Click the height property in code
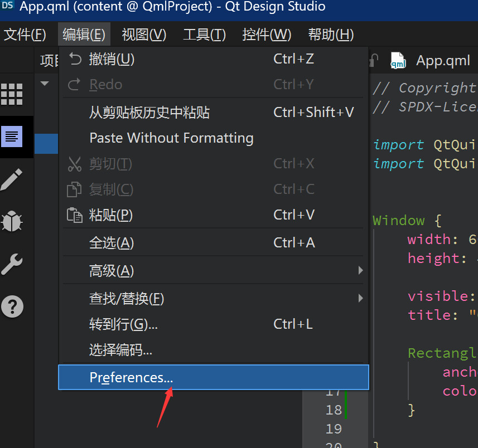This screenshot has height=448, width=478. point(433,258)
